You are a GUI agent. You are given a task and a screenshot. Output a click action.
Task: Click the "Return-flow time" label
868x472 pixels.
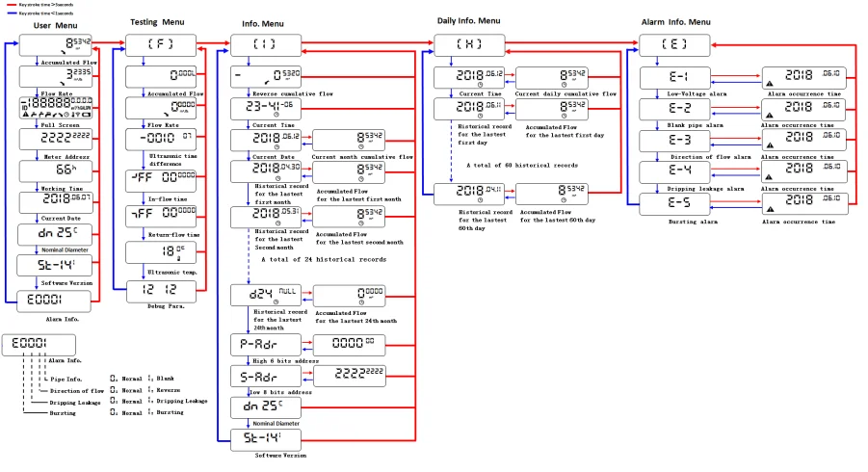(x=173, y=235)
